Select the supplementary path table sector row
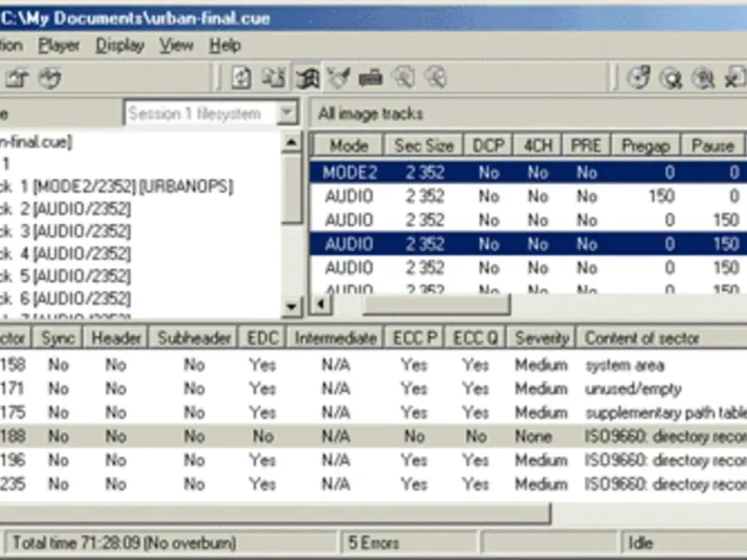The height and width of the screenshot is (560, 747). 373,413
